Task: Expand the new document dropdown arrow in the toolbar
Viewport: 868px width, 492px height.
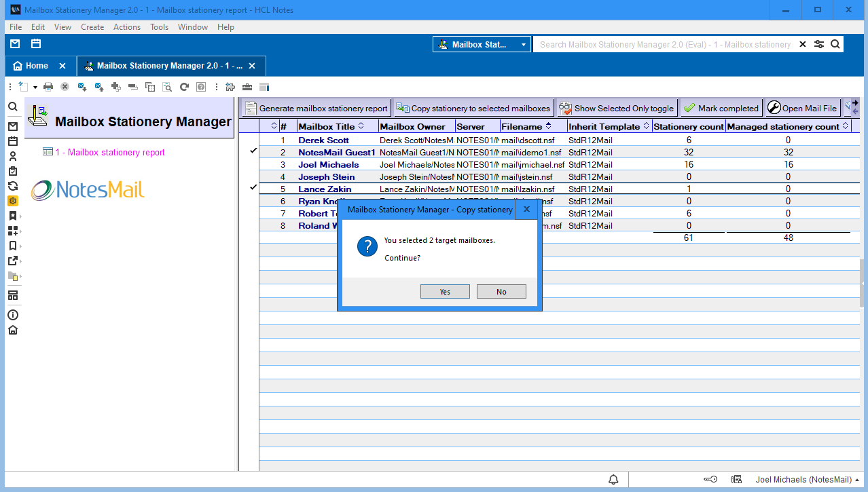Action: tap(35, 88)
